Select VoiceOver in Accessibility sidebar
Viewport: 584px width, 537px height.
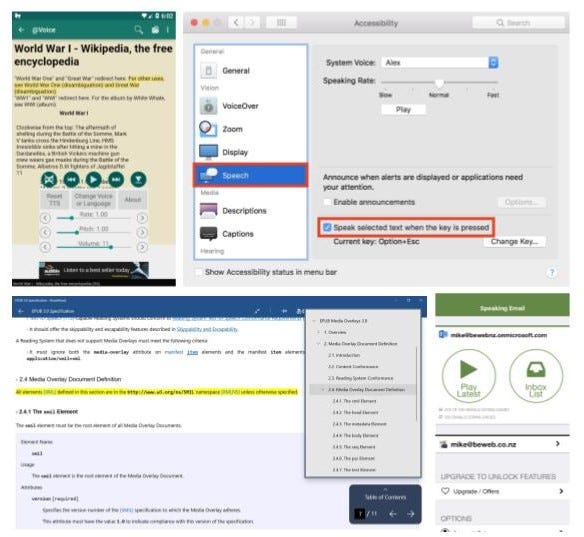(251, 106)
